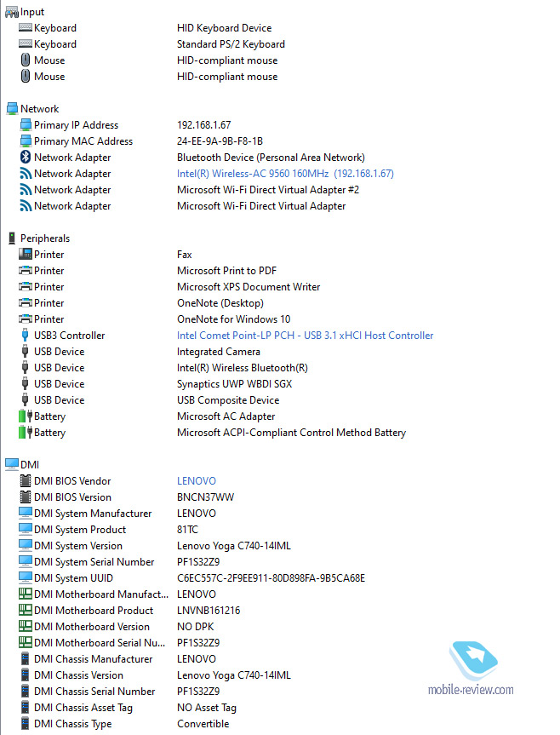Click the Wi-Fi icon of Virtual Adapter #2 row
Screen dimensions: 560x735
pos(26,190)
